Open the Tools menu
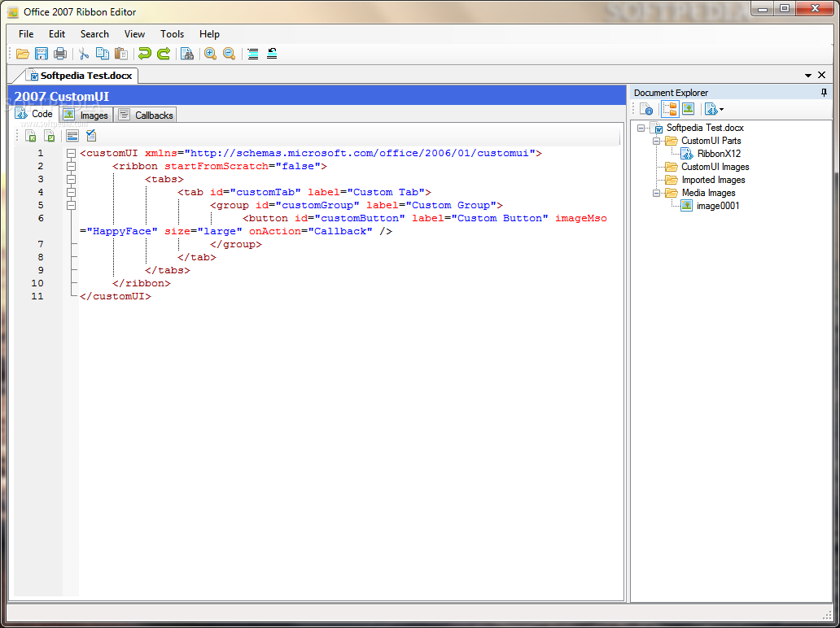The height and width of the screenshot is (628, 840). click(172, 34)
